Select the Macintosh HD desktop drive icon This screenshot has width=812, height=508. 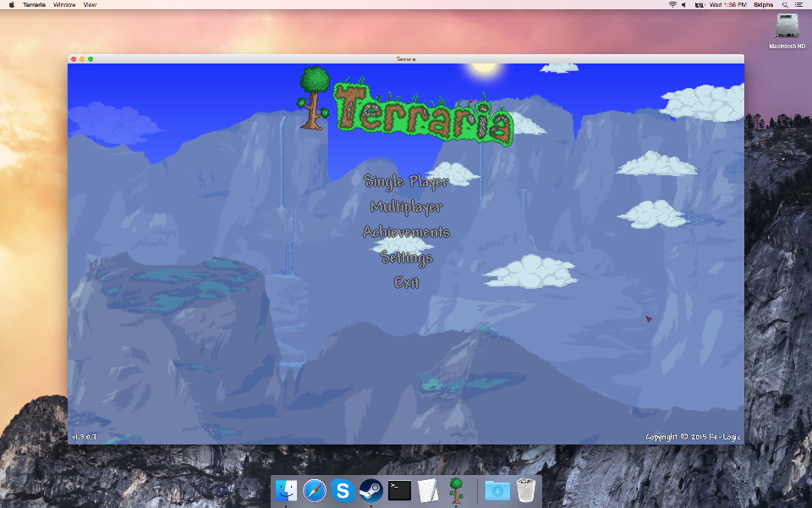click(x=787, y=26)
